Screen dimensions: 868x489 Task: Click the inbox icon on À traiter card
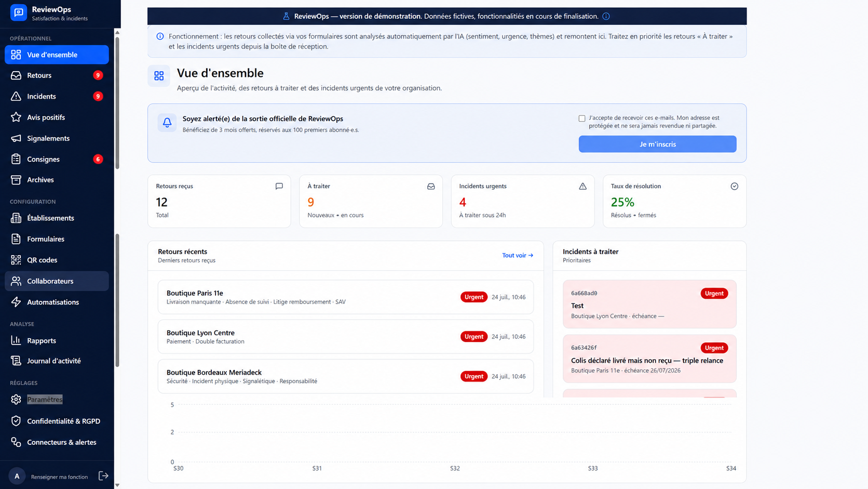pos(431,186)
